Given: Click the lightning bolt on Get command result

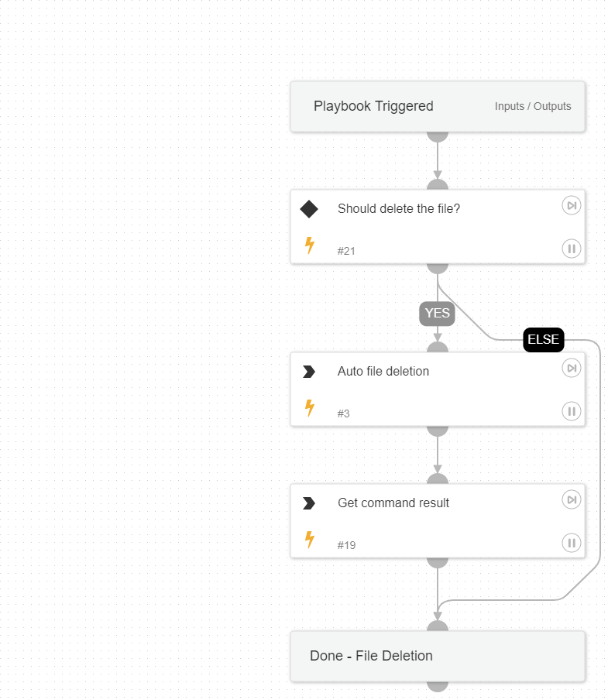Looking at the screenshot, I should (310, 540).
